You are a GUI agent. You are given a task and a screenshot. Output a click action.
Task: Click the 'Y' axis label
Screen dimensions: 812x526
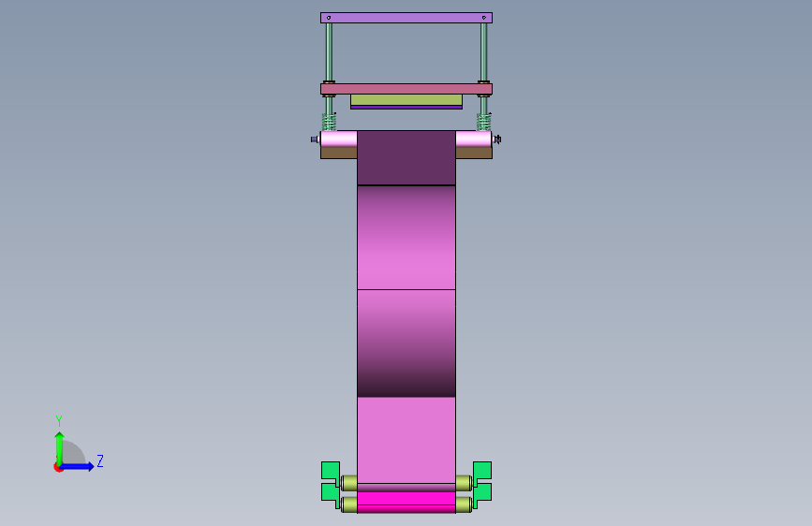point(59,421)
